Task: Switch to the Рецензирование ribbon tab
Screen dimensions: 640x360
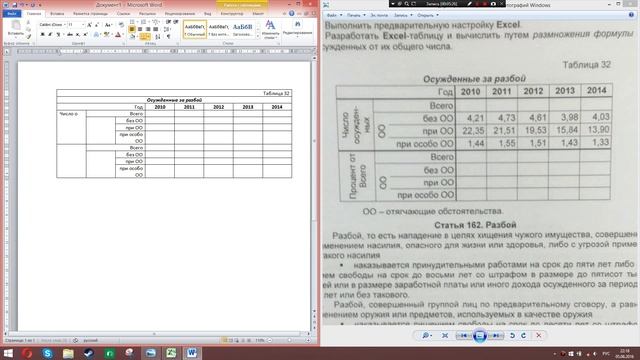Action: (x=180, y=13)
